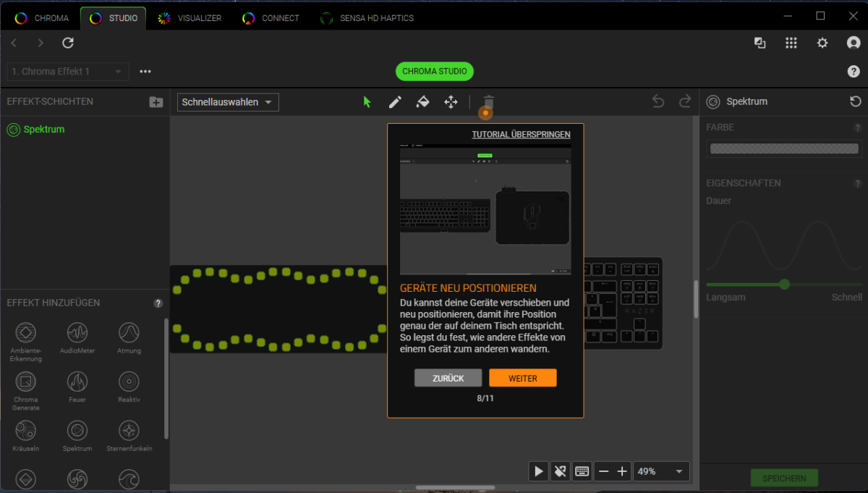Pick the paint bucket fill tool
Screen dimensions: 868x493
pos(423,102)
